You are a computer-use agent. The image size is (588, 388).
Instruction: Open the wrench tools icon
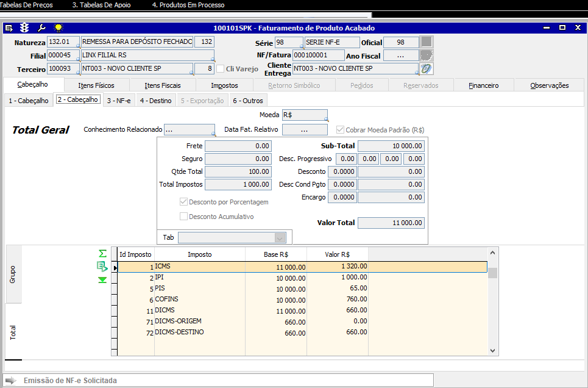coord(41,28)
